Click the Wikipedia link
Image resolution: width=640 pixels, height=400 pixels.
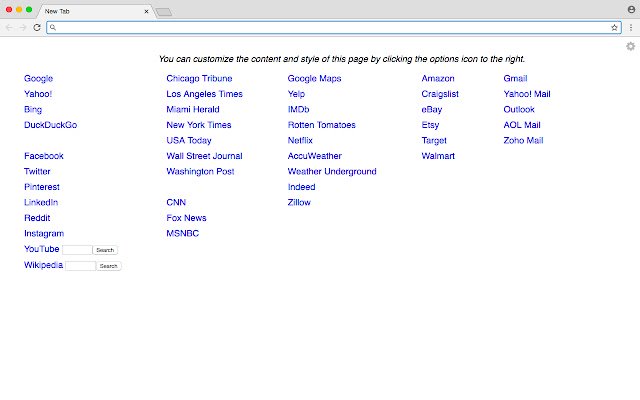pos(43,265)
